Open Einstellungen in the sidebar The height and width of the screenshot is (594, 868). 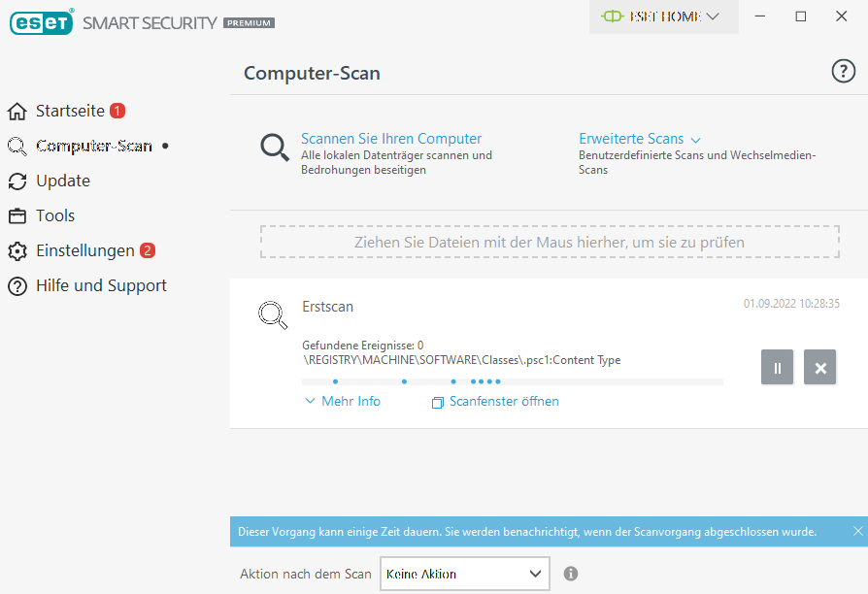[x=85, y=250]
